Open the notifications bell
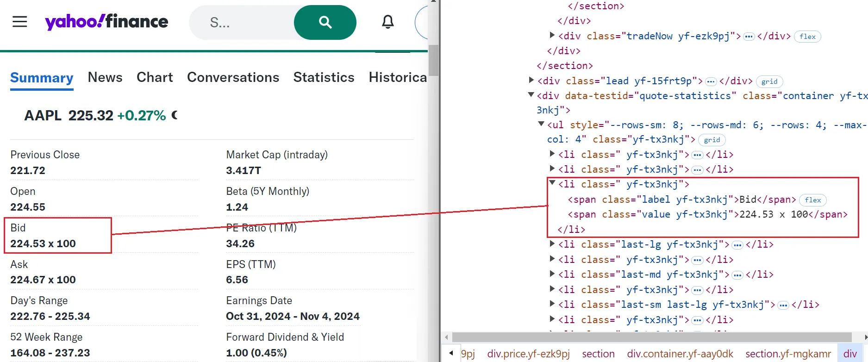Viewport: 868px width, 362px height. 388,22
